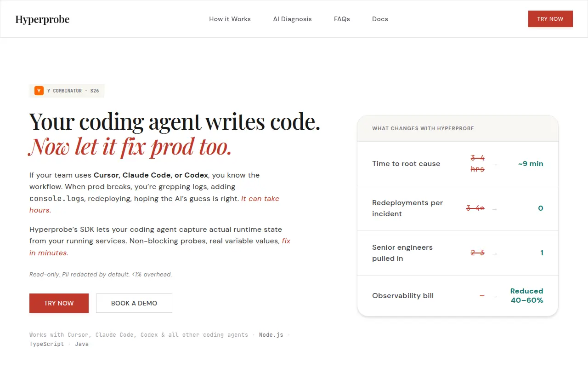Open the How it Works page
This screenshot has height=368, width=588.
230,19
